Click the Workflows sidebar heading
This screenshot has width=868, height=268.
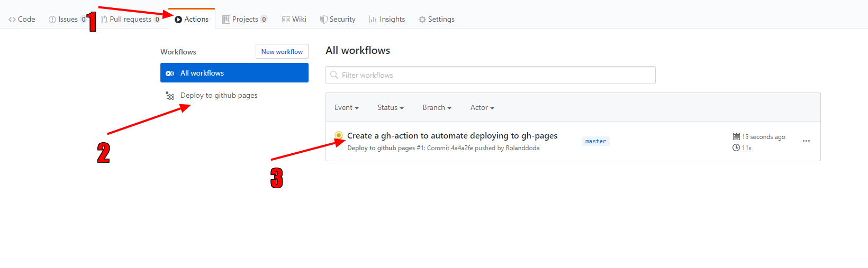point(178,52)
